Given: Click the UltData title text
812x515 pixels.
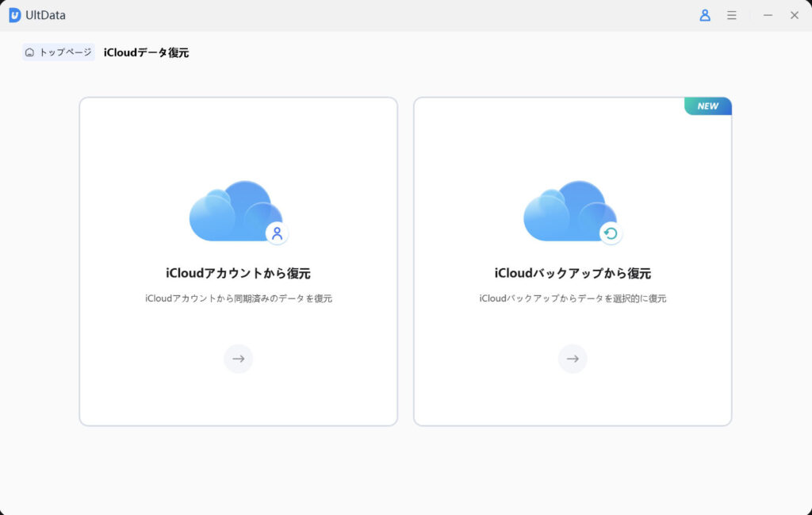Looking at the screenshot, I should [45, 15].
